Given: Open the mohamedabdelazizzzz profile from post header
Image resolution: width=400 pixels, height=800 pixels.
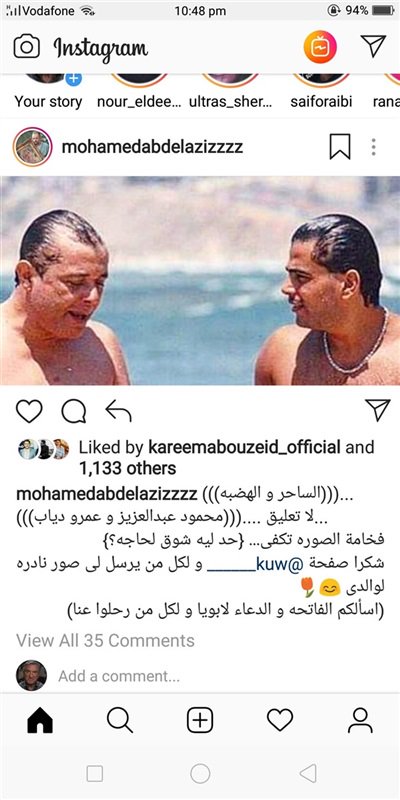Looking at the screenshot, I should tap(152, 147).
